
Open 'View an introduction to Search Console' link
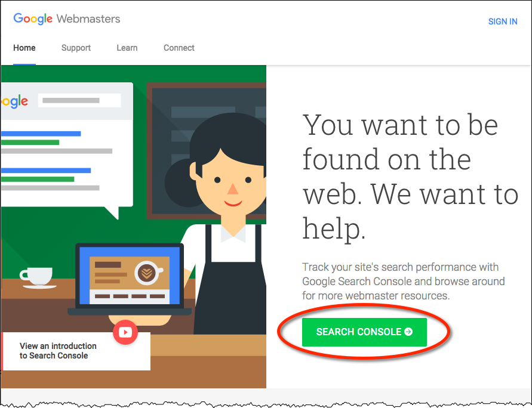[x=58, y=351]
